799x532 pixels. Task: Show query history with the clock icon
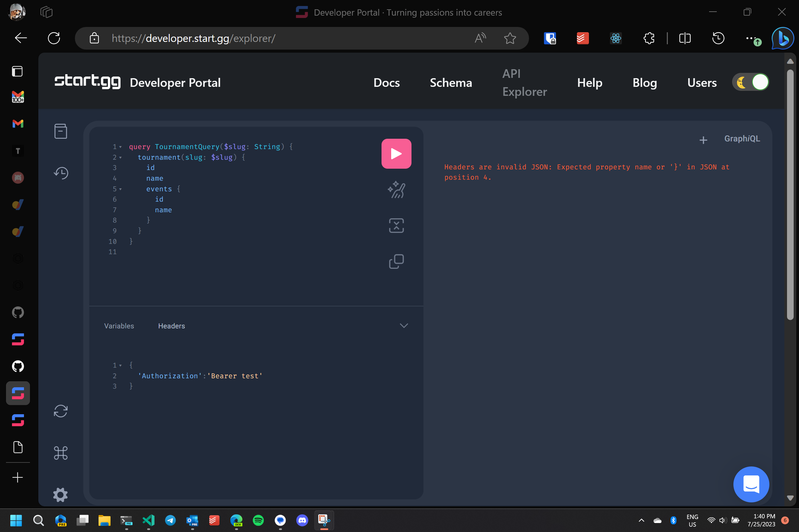[x=60, y=173]
